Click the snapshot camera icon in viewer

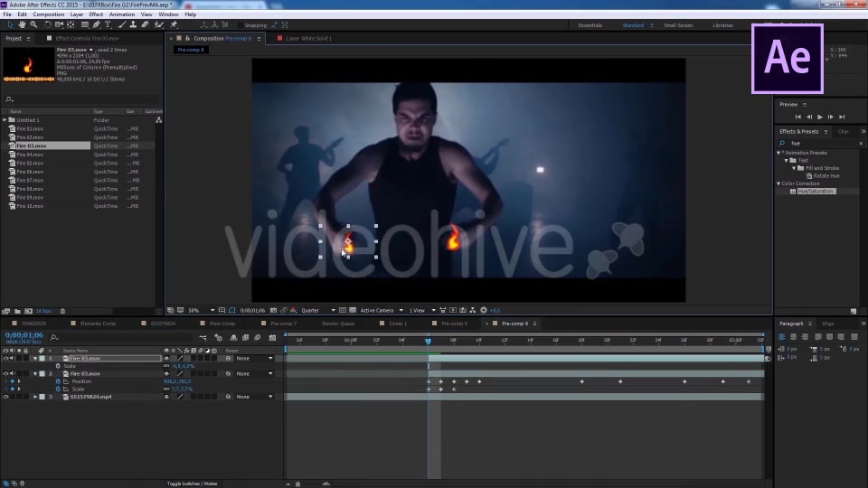pos(273,310)
